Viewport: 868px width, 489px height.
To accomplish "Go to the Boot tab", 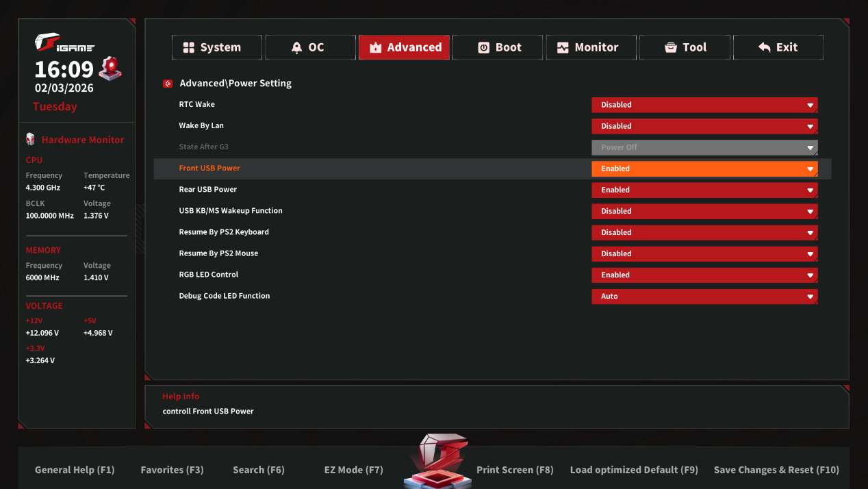I will click(x=498, y=47).
